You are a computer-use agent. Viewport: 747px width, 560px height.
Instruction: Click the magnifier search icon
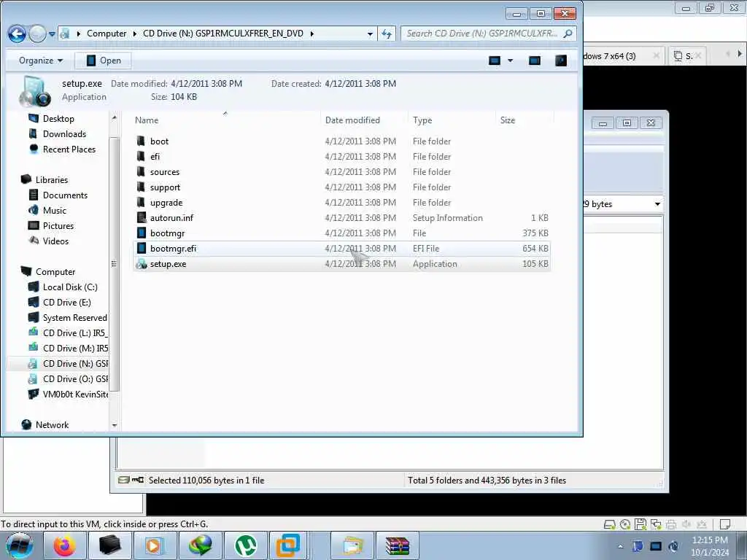click(x=568, y=34)
